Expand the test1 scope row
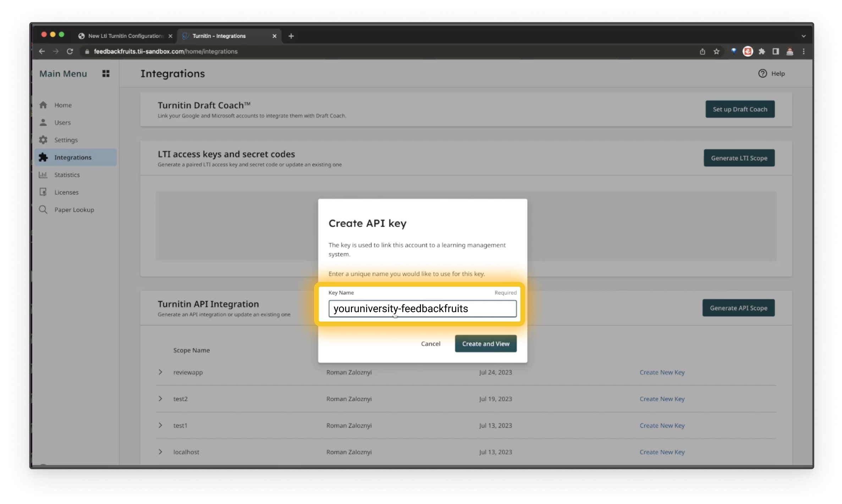 tap(160, 425)
